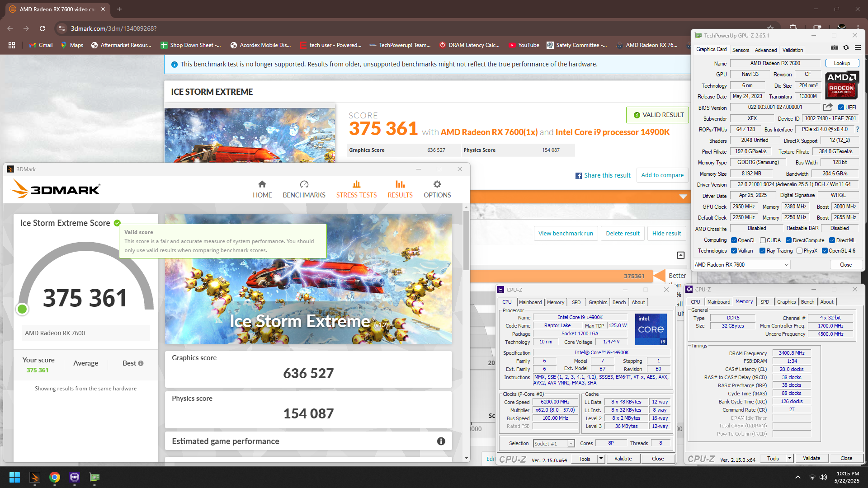
Task: Switch to the Validation tab in GPU-Z
Action: 793,50
